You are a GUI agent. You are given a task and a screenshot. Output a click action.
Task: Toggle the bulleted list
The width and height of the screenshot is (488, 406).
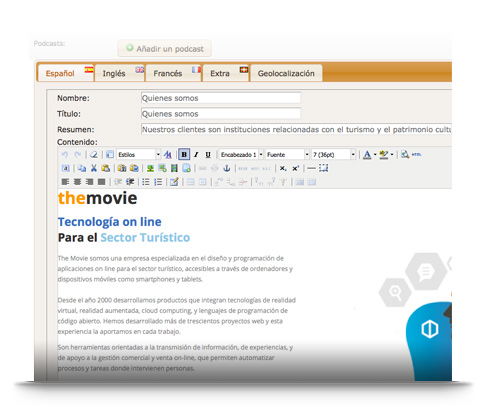[x=146, y=182]
